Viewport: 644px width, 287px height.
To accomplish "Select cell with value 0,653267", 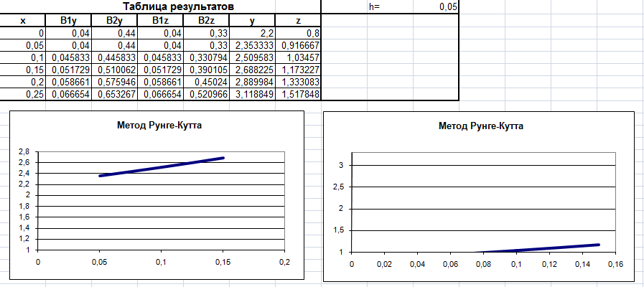I will (x=115, y=95).
